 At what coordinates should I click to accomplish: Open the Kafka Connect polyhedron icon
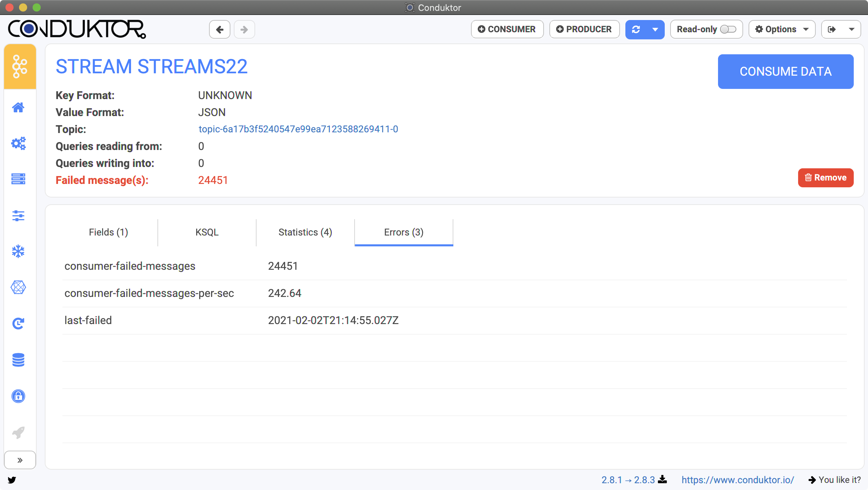click(x=18, y=287)
